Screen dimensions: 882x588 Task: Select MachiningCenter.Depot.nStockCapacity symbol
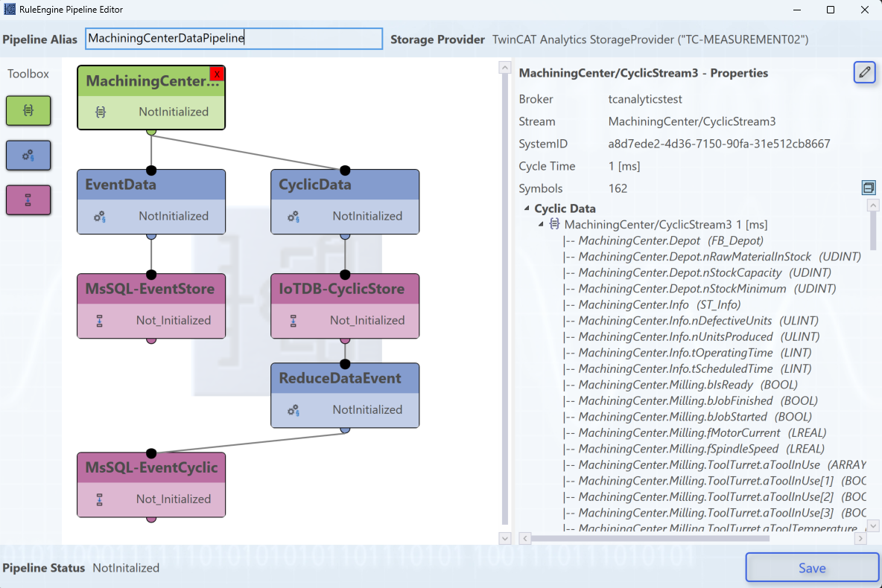(x=705, y=272)
